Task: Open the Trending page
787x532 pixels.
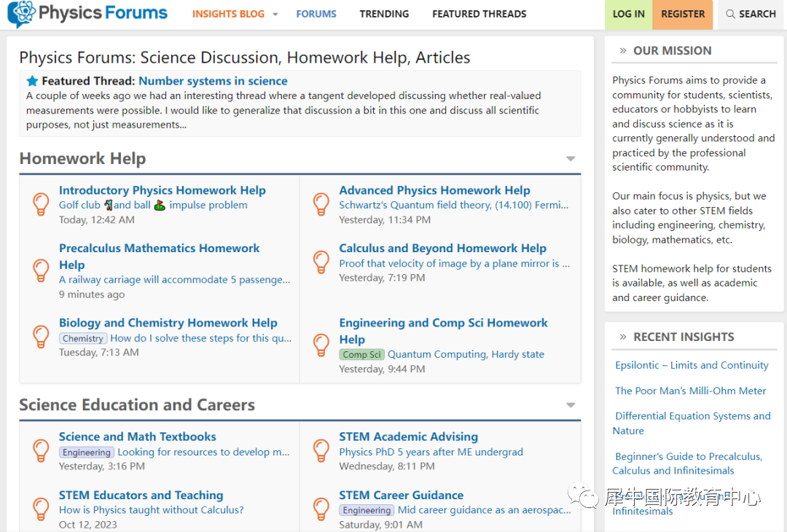Action: point(384,14)
